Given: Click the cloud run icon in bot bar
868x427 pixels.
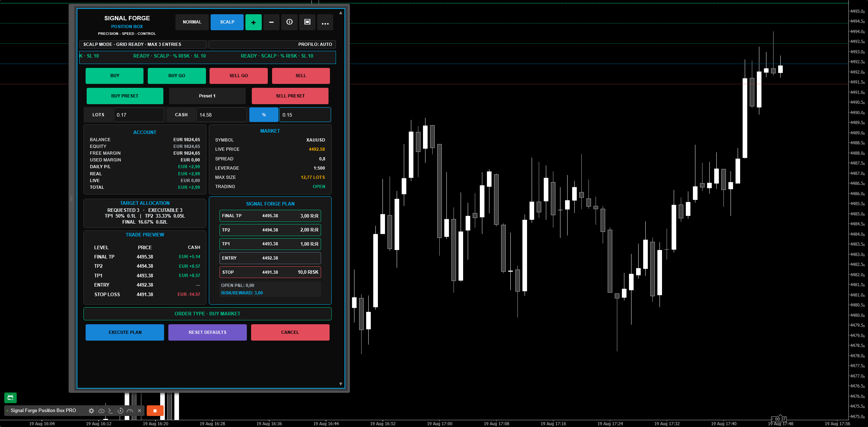Looking at the screenshot, I should tap(101, 411).
